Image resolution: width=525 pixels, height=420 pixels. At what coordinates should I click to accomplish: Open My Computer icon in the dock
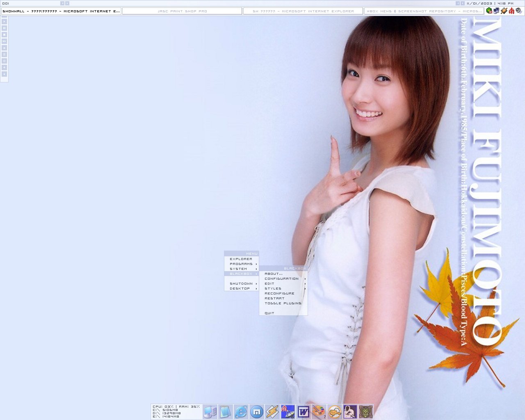click(x=210, y=411)
